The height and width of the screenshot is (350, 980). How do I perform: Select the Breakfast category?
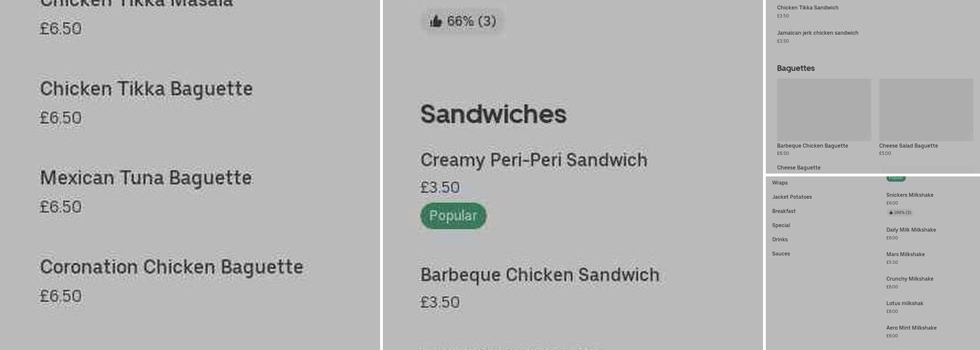point(783,211)
